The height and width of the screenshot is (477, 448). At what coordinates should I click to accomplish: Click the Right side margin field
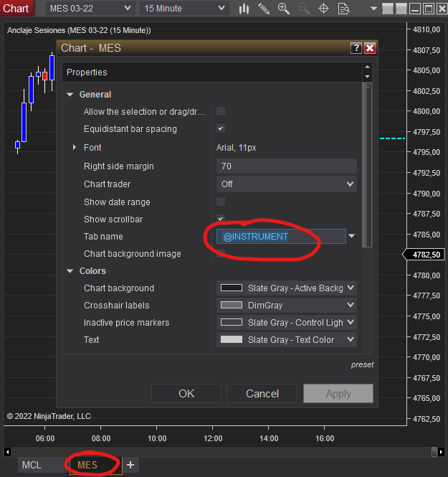click(x=286, y=166)
